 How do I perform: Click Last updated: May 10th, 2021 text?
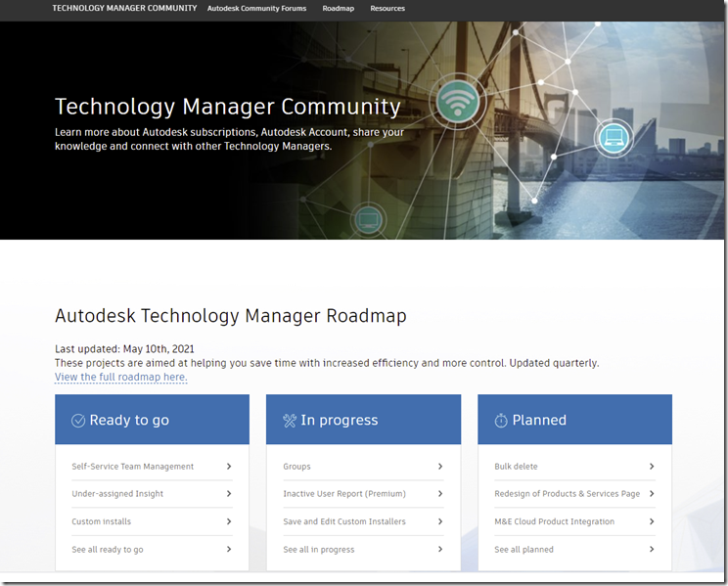[x=124, y=349]
